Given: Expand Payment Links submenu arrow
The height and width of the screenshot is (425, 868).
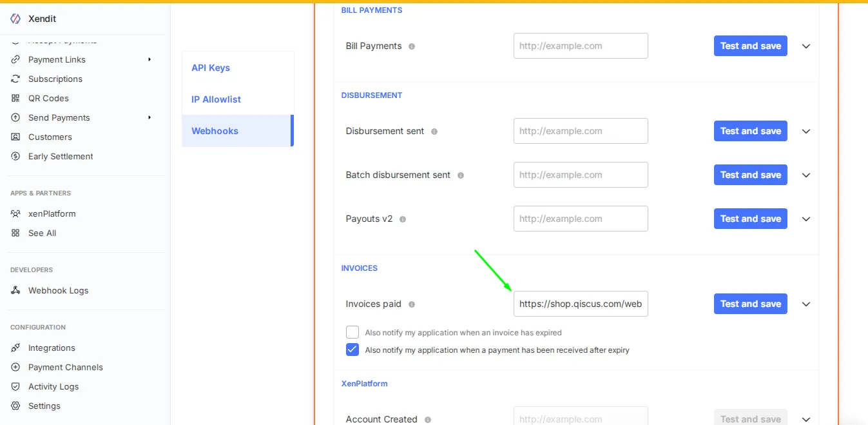Looking at the screenshot, I should [x=149, y=59].
